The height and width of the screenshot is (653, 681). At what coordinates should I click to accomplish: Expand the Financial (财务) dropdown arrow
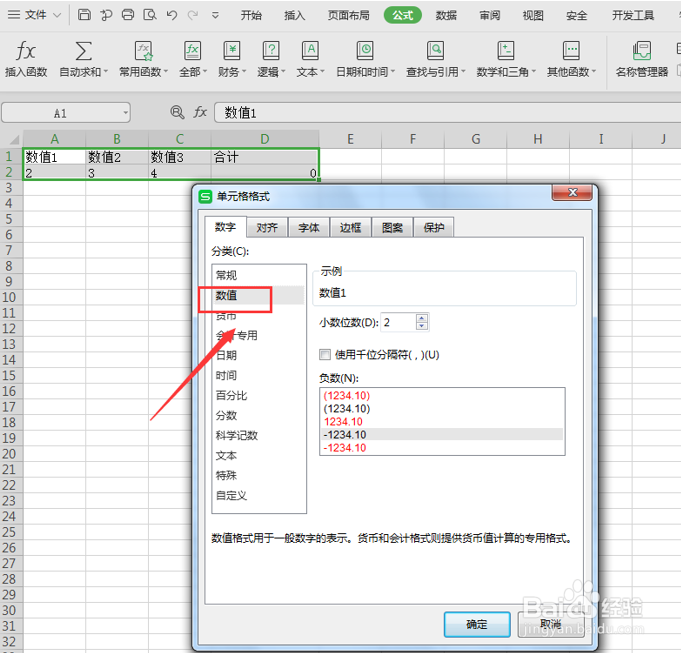coord(244,72)
